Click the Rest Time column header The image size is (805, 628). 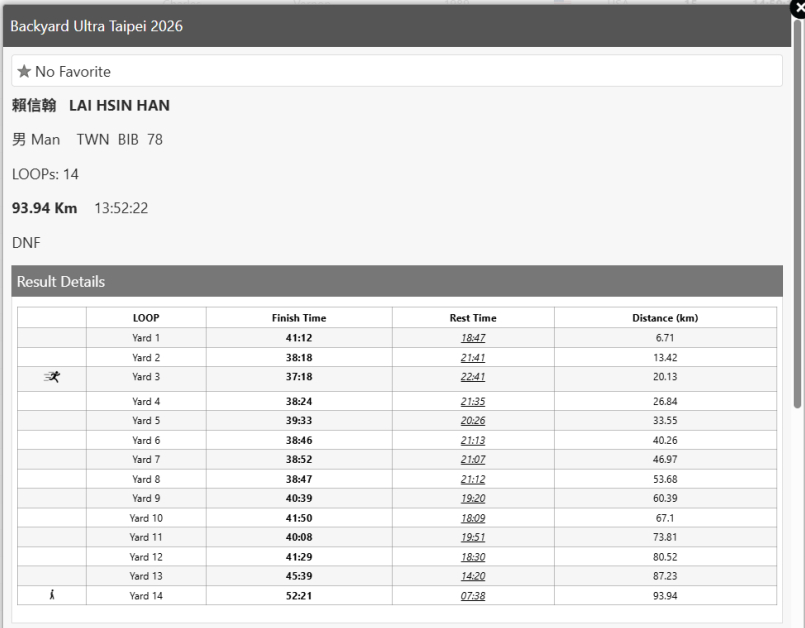pos(472,318)
